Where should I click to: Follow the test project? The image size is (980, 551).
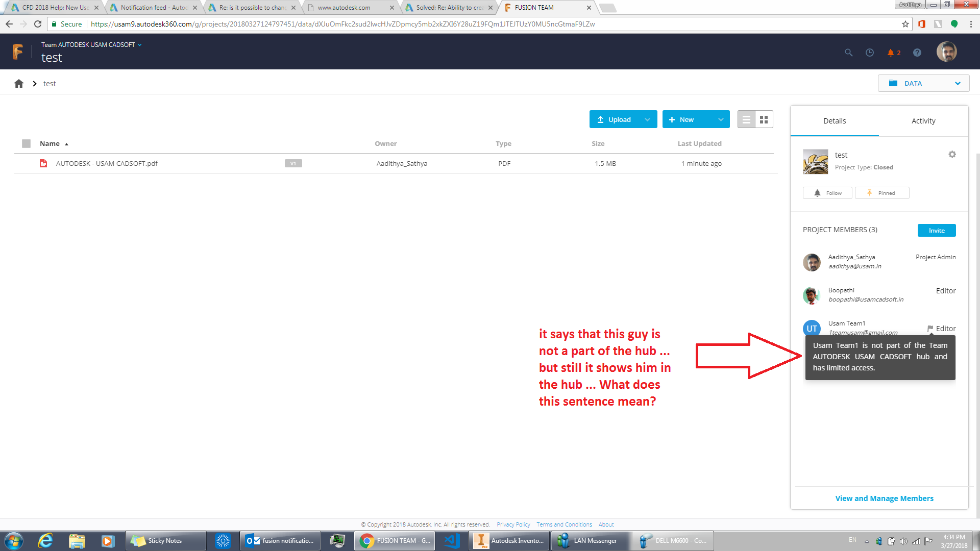[827, 193]
